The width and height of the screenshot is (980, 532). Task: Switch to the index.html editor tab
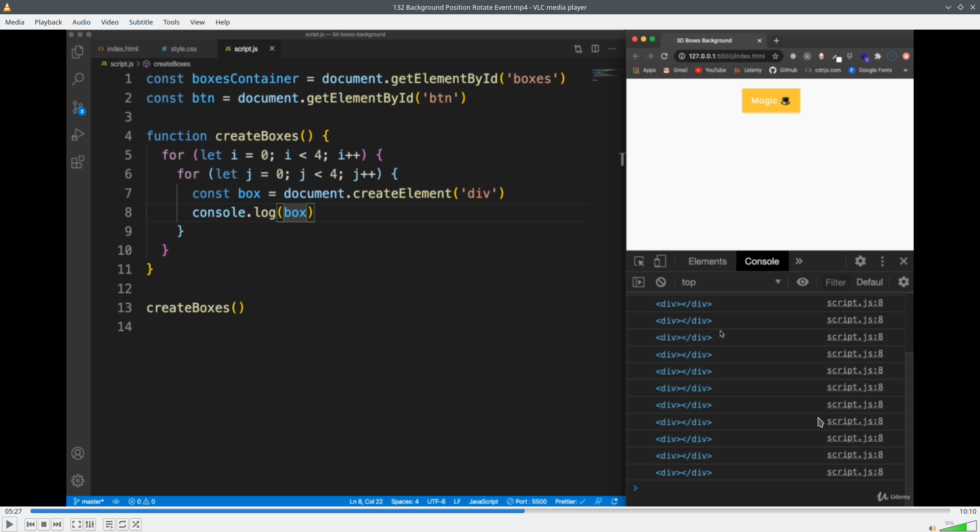pyautogui.click(x=122, y=49)
